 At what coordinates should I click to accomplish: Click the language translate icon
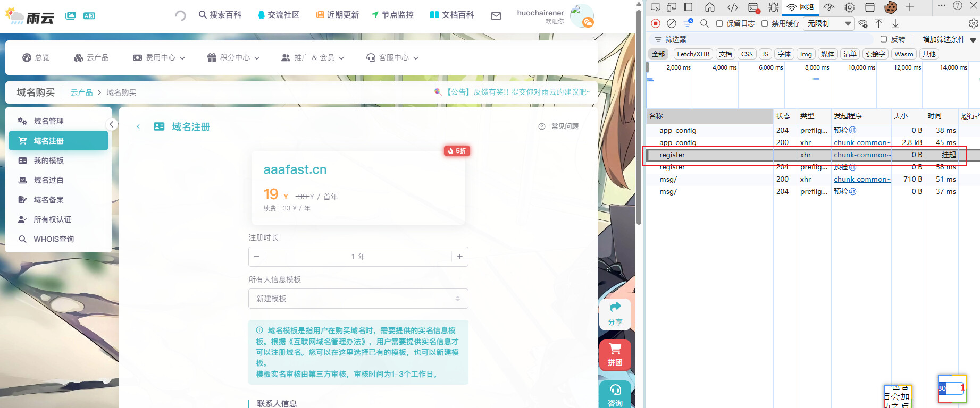[x=89, y=16]
